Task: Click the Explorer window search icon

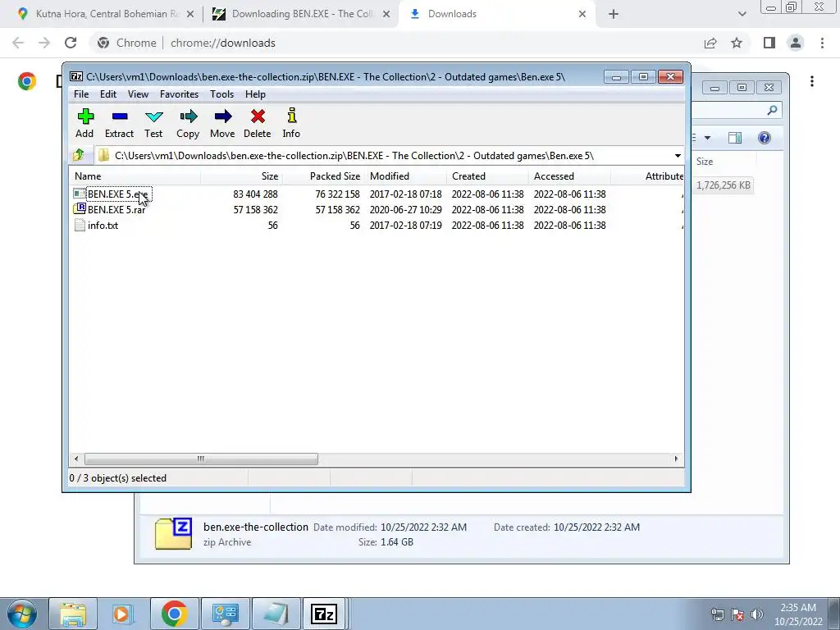Action: [772, 111]
